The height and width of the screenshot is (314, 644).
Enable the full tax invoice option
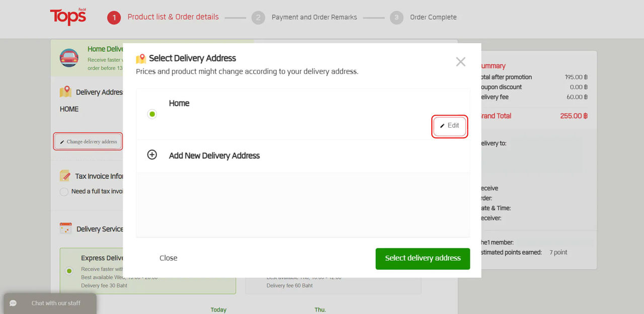pos(64,191)
